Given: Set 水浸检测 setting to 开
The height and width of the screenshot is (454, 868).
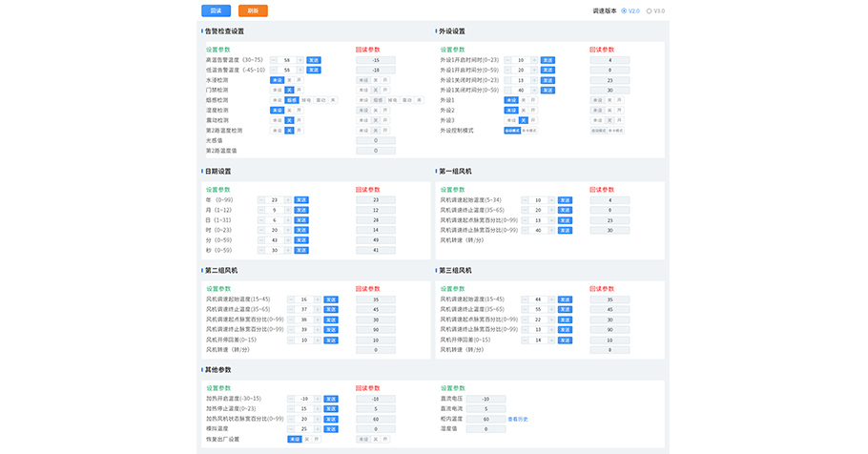Looking at the screenshot, I should [x=298, y=80].
